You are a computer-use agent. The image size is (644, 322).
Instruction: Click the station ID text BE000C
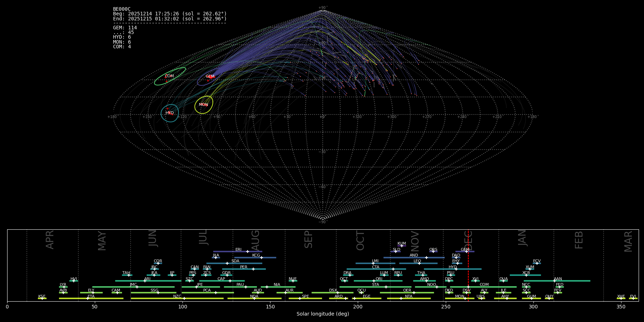pyautogui.click(x=122, y=9)
